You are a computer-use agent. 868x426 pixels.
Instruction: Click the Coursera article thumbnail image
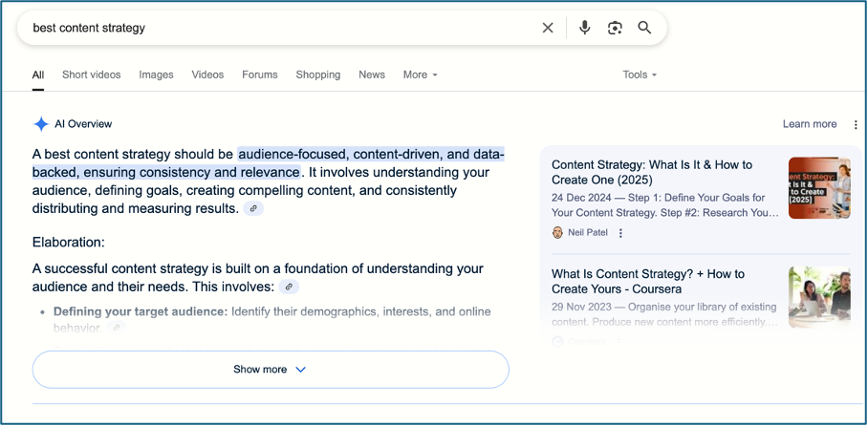point(819,296)
